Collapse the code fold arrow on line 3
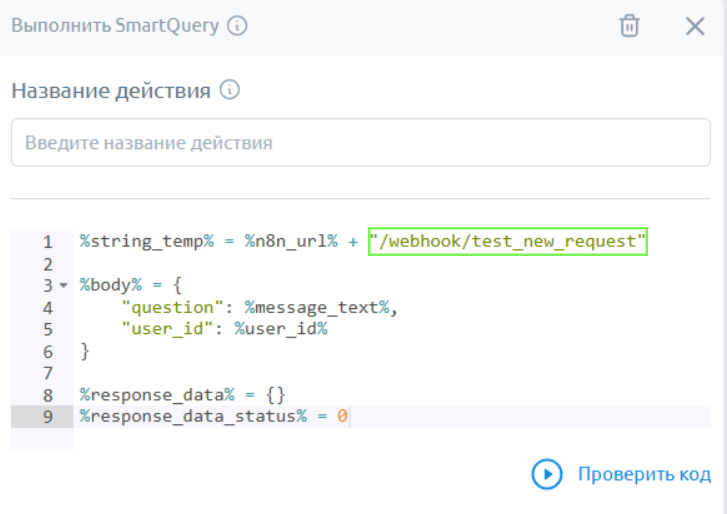Screen dimensions: 727x514 click(64, 286)
